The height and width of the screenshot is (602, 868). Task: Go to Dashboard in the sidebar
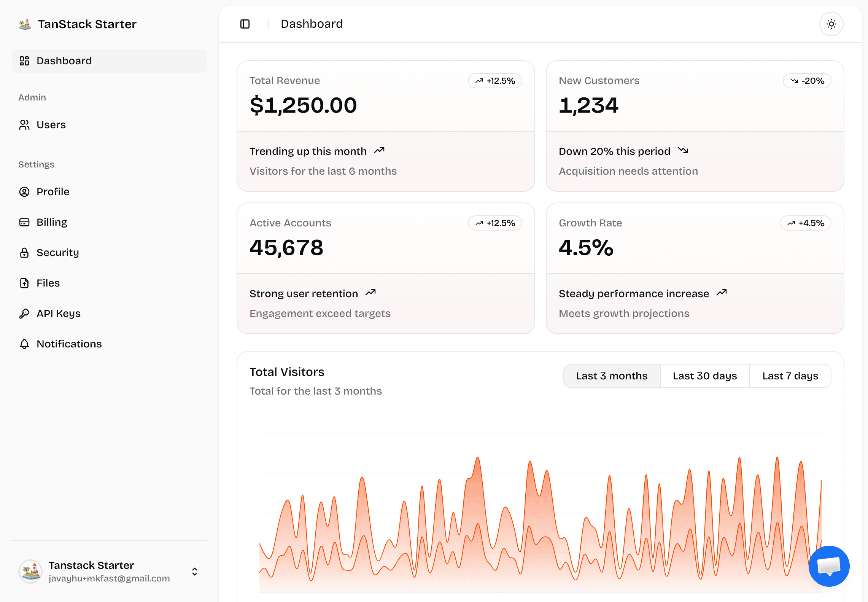(64, 61)
